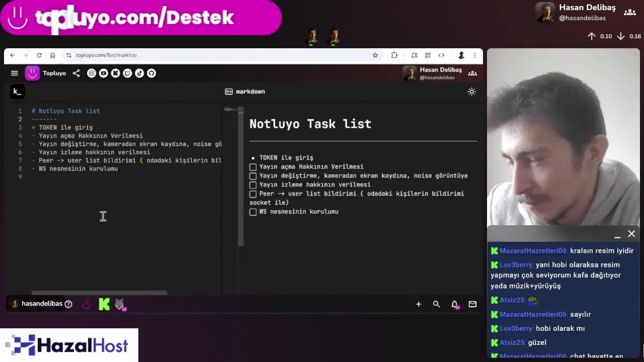Open the media/tab icon left of QR icon in browser toolbar

coord(414,55)
